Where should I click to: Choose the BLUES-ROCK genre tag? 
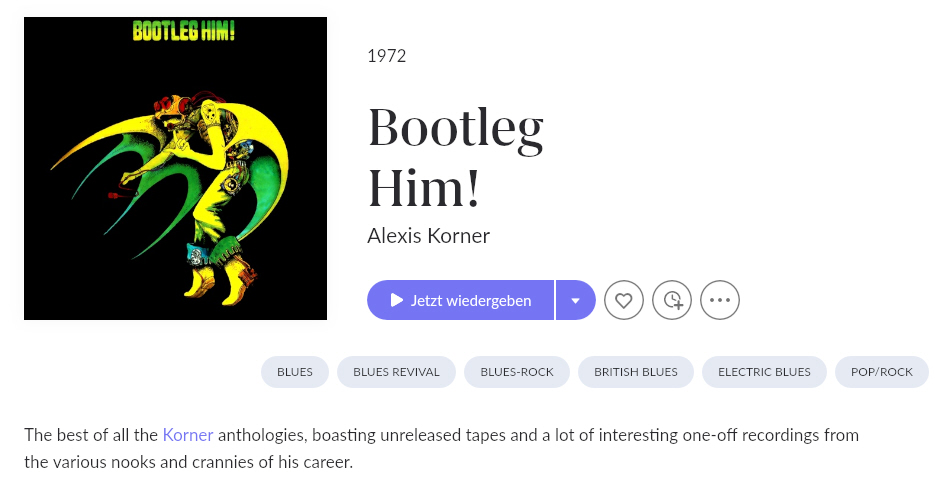[517, 372]
